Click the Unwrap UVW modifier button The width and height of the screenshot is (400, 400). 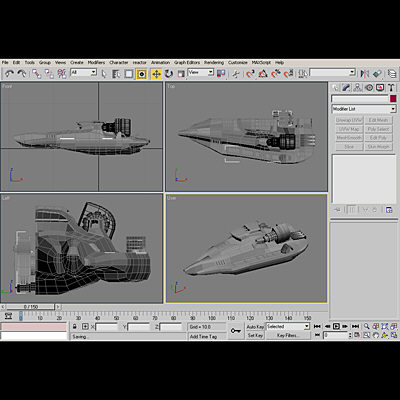coord(349,120)
